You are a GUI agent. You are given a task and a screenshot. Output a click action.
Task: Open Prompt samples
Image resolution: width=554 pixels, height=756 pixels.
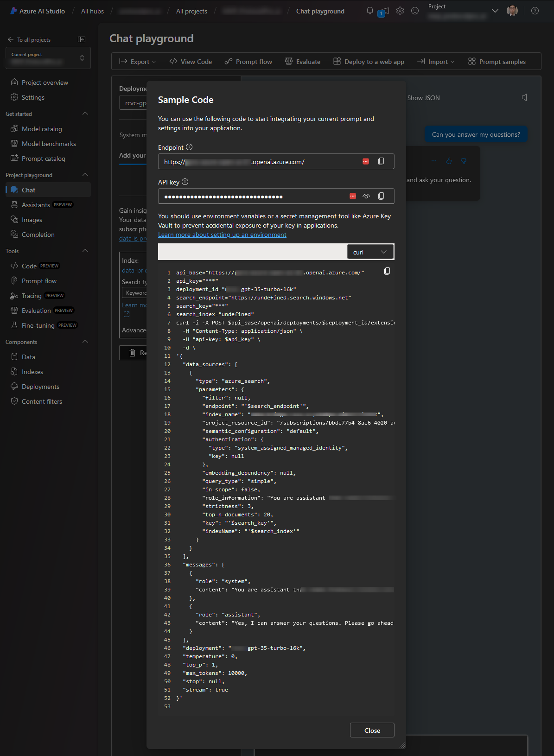[497, 62]
